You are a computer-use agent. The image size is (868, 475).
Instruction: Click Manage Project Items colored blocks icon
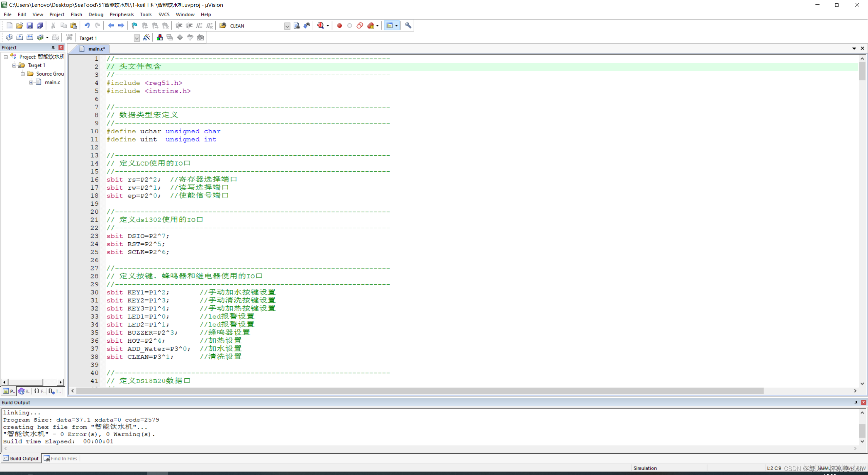click(160, 38)
